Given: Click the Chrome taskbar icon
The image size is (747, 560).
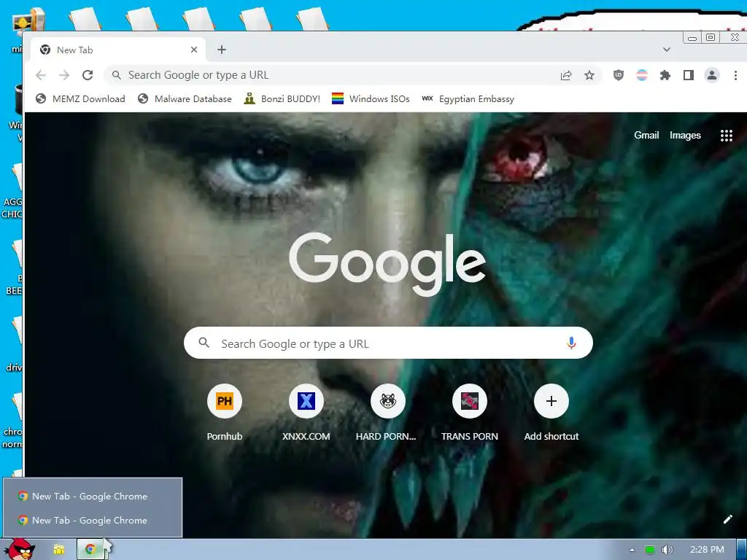Looking at the screenshot, I should (90, 550).
